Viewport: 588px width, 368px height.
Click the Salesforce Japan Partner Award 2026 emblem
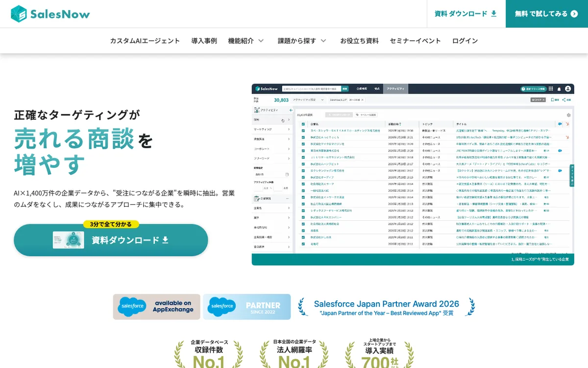point(387,307)
